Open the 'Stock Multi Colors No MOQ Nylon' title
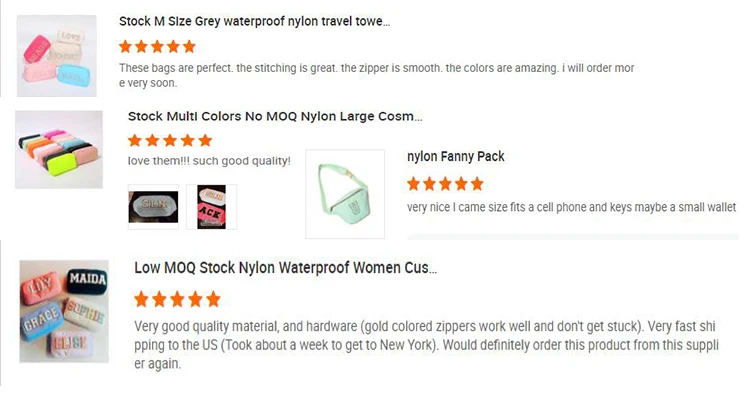 275,116
